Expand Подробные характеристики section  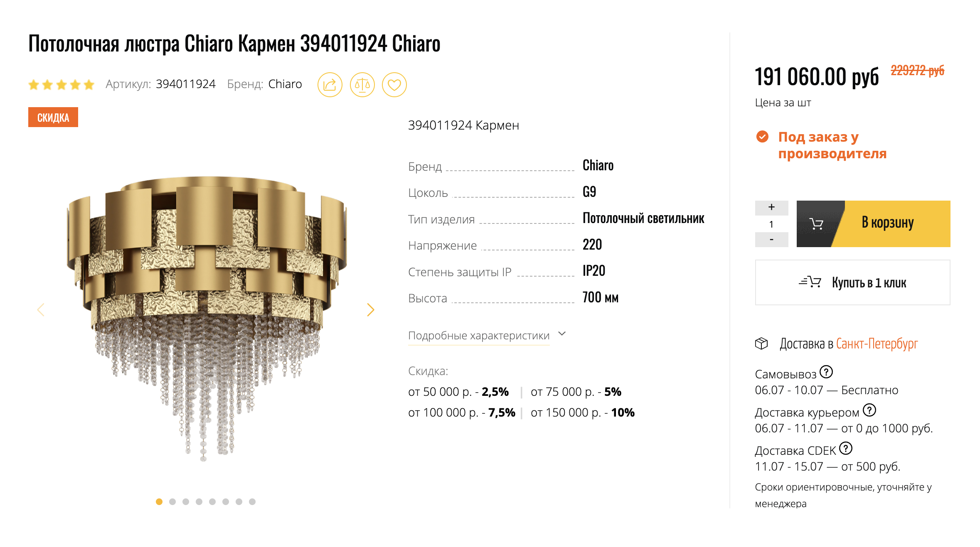tap(479, 336)
